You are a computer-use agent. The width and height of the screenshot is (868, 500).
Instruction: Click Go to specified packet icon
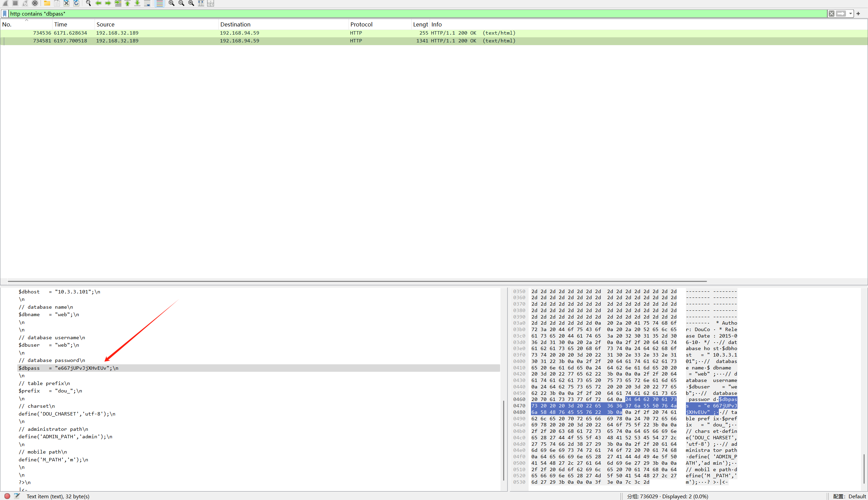[x=118, y=3]
